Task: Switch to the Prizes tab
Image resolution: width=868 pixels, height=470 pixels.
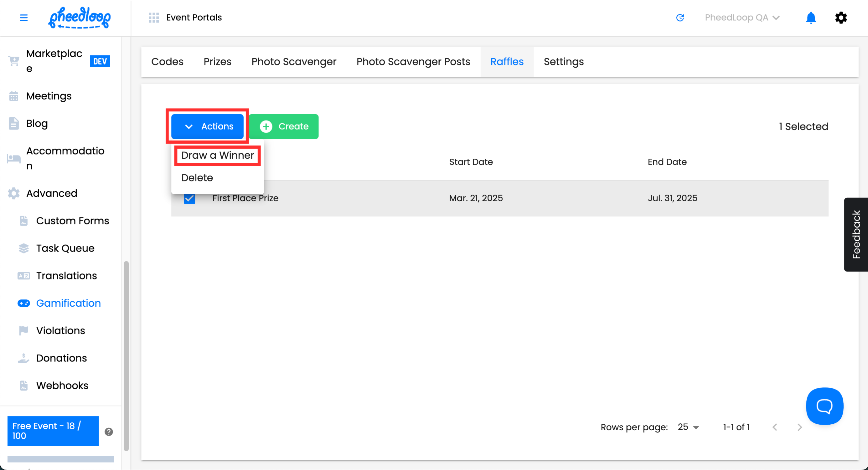Action: coord(217,62)
